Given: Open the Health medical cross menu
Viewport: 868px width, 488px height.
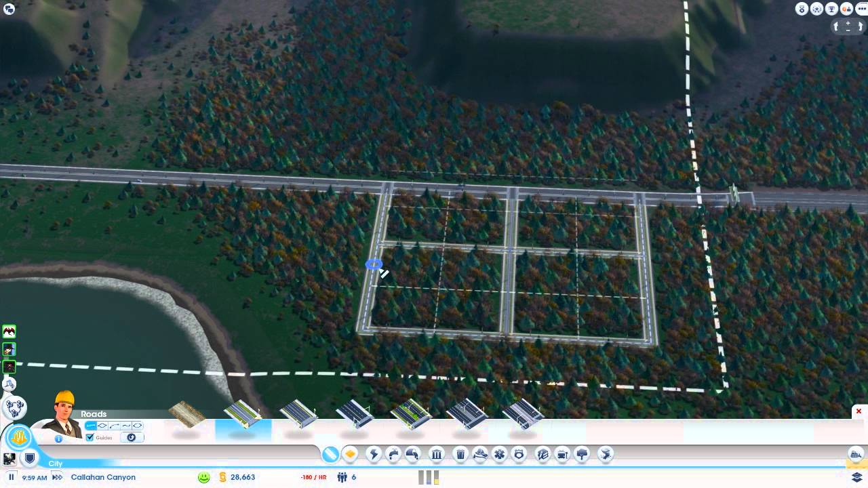Looking at the screenshot, I should click(x=500, y=454).
